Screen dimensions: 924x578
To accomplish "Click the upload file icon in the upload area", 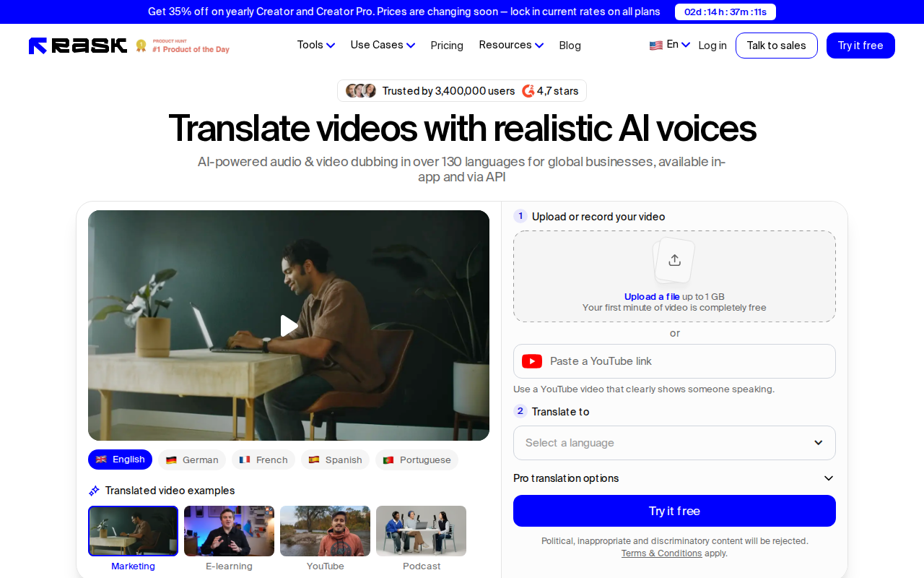I will click(x=674, y=260).
